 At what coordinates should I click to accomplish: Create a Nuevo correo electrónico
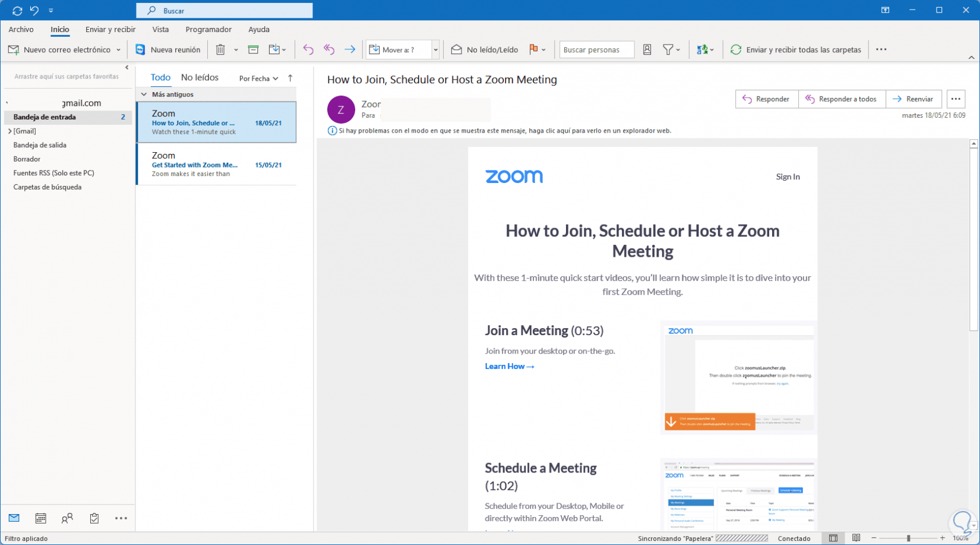coord(59,50)
